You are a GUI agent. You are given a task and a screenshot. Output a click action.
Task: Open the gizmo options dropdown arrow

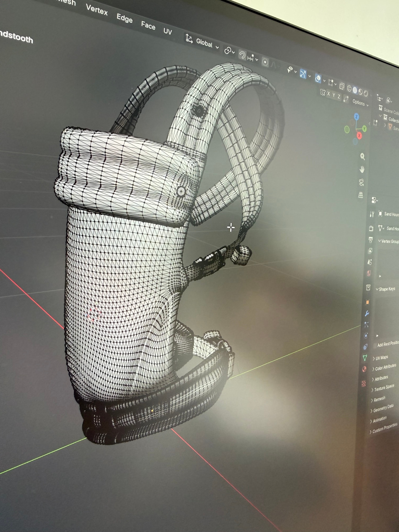(x=310, y=76)
